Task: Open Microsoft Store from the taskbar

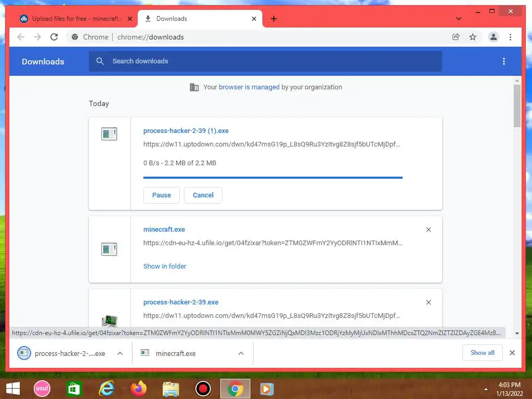Action: (74, 389)
